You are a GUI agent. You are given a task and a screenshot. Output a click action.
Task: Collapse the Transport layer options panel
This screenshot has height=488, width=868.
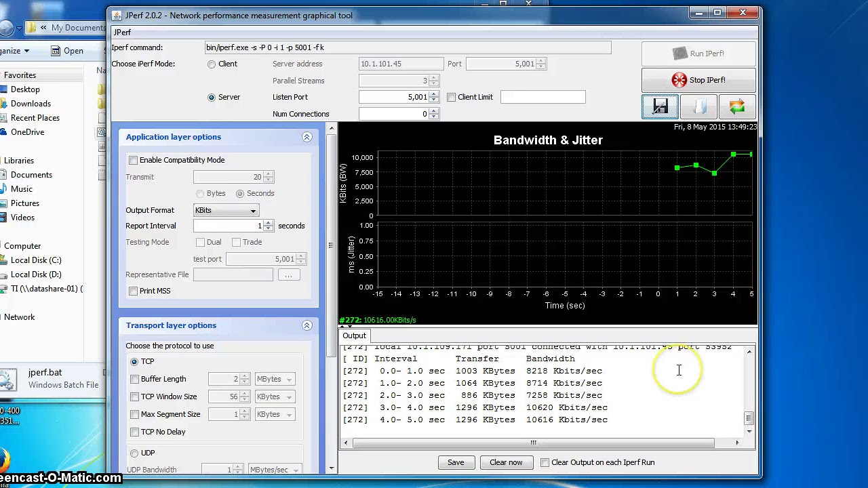[307, 325]
